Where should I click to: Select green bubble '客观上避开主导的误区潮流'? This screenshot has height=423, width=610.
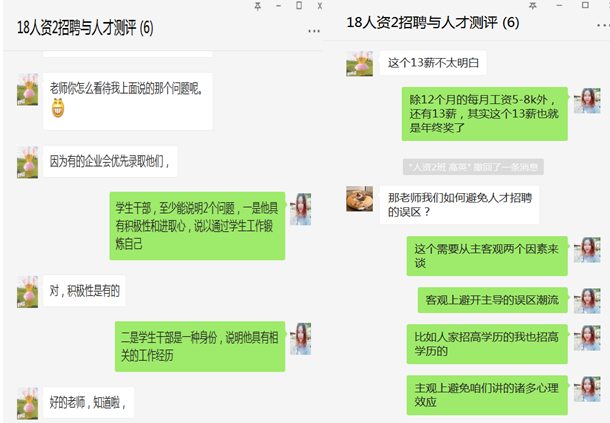coord(493,300)
